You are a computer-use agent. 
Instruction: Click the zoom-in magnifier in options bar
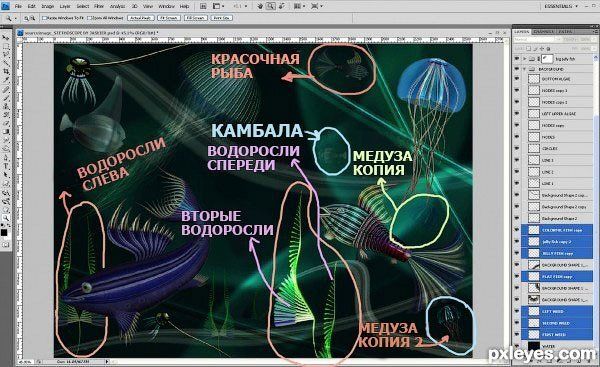26,18
